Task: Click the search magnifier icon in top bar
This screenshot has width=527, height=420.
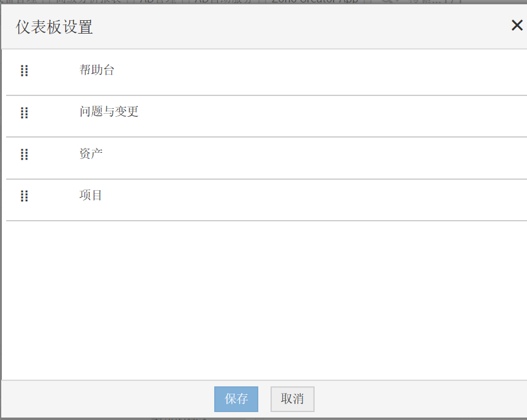Action: pos(387,2)
